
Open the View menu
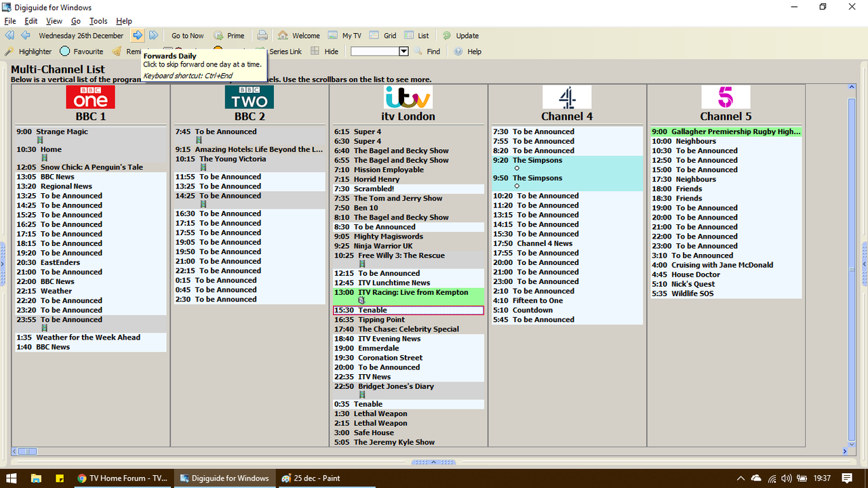[54, 21]
